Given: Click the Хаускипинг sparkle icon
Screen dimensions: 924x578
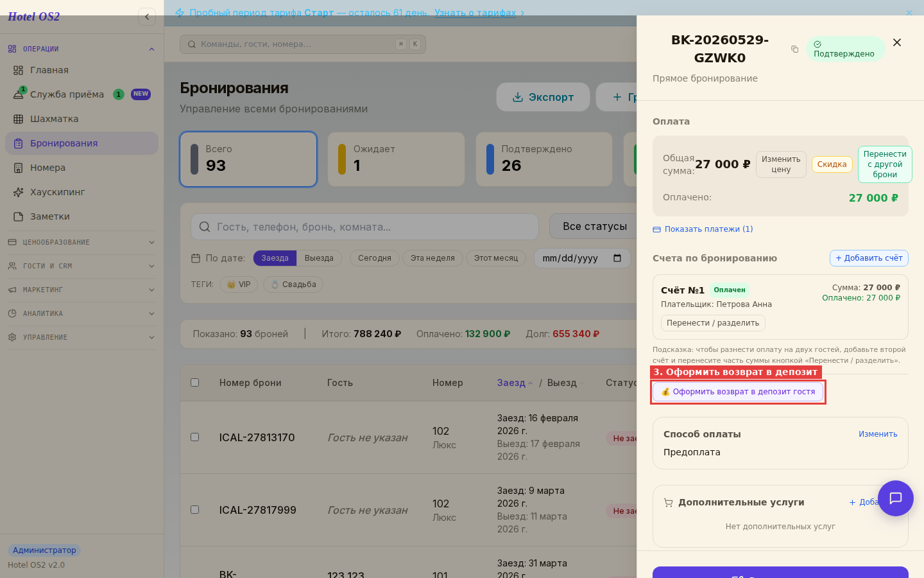Looking at the screenshot, I should (18, 192).
